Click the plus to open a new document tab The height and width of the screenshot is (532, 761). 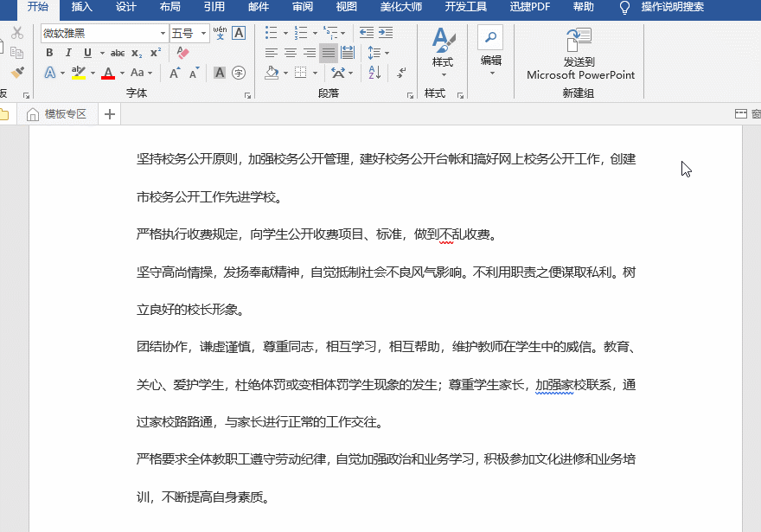(x=108, y=112)
